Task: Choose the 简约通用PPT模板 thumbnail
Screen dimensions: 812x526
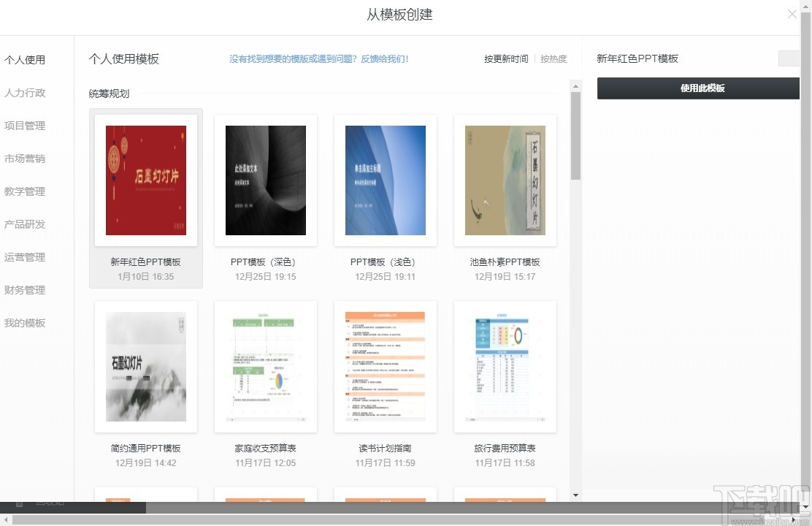Action: point(146,367)
